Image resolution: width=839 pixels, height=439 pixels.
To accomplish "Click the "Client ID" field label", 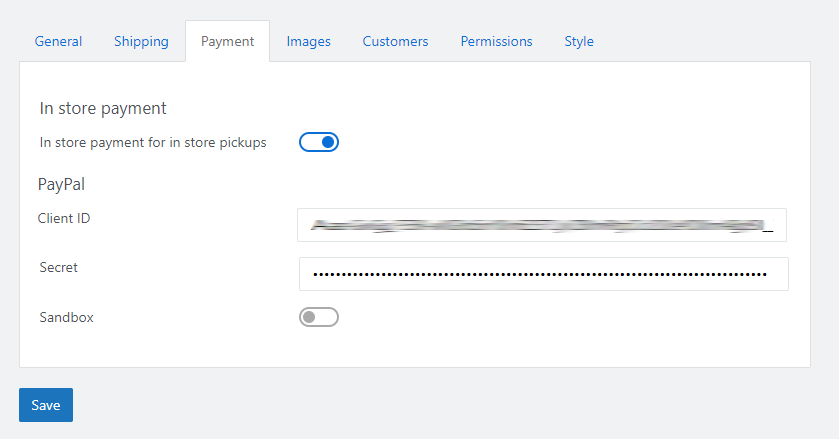I will click(64, 218).
